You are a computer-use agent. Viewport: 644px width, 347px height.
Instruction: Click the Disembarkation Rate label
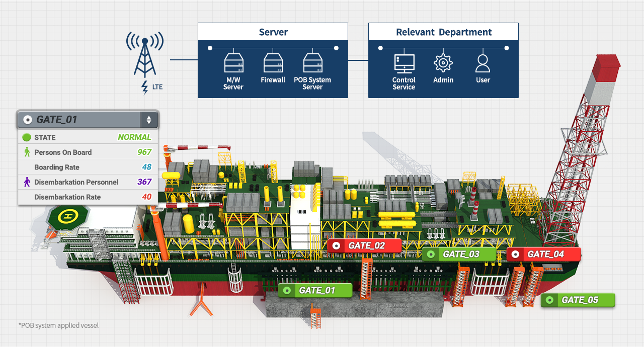(x=67, y=197)
